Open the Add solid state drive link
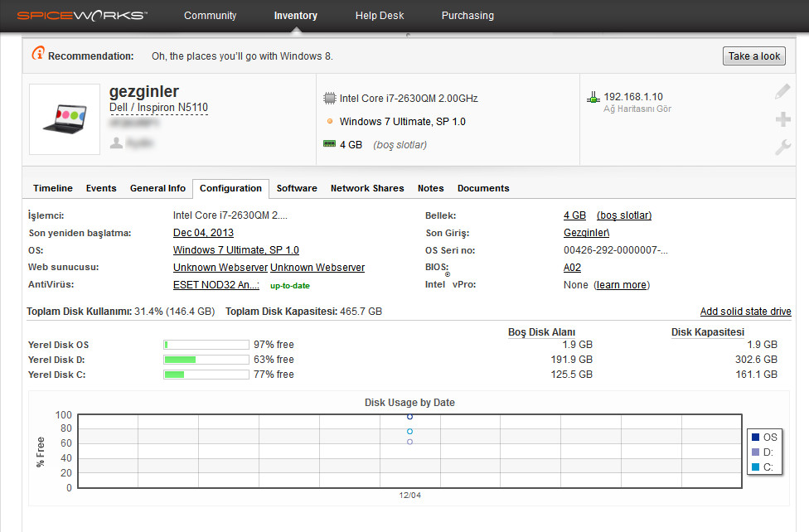This screenshot has width=809, height=532. [745, 311]
